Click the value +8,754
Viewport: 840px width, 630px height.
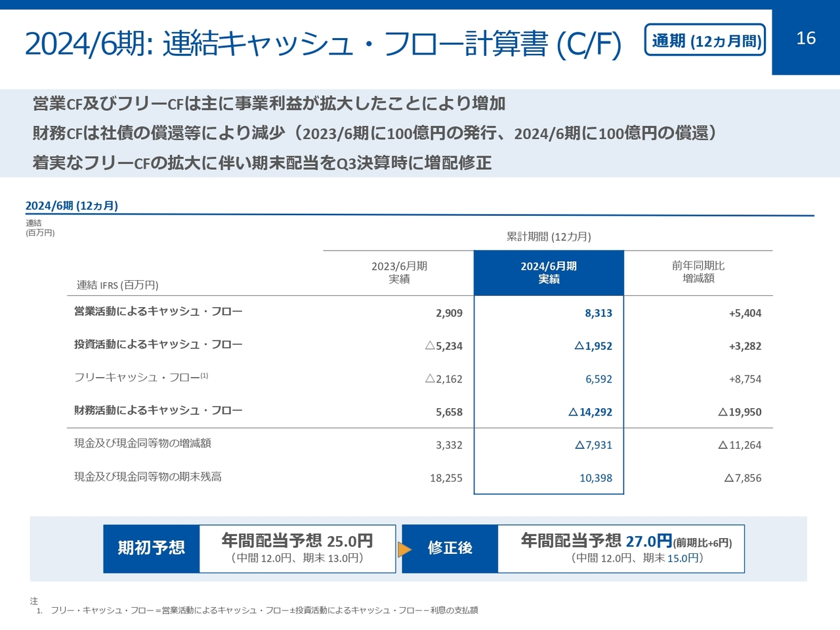745,379
